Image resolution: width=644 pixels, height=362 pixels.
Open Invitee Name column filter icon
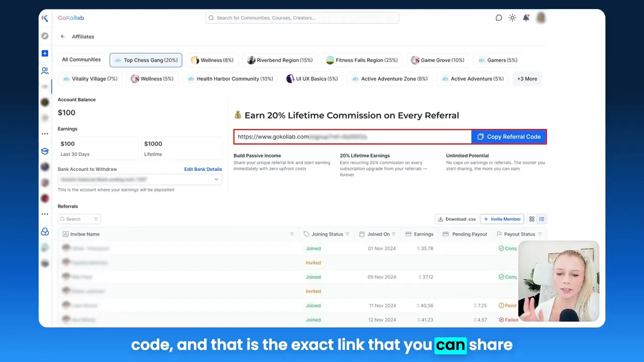[x=292, y=234]
